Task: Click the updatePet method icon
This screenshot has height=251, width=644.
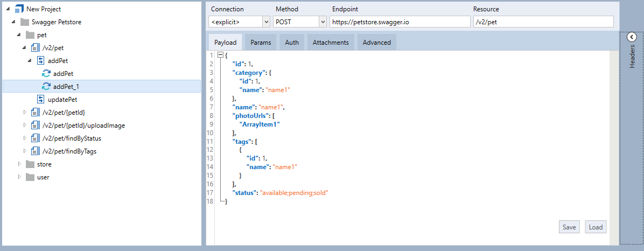Action: (41, 100)
